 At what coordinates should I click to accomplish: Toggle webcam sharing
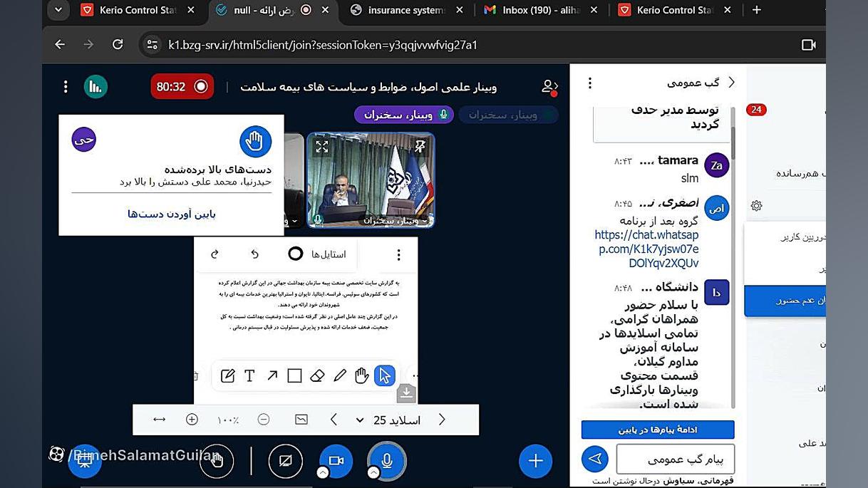336,461
